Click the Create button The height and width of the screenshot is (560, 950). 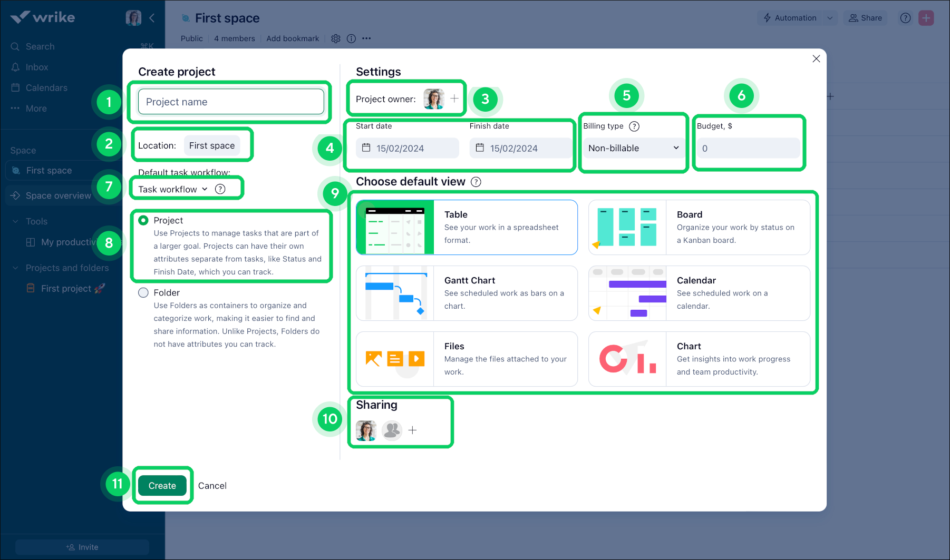pyautogui.click(x=162, y=485)
